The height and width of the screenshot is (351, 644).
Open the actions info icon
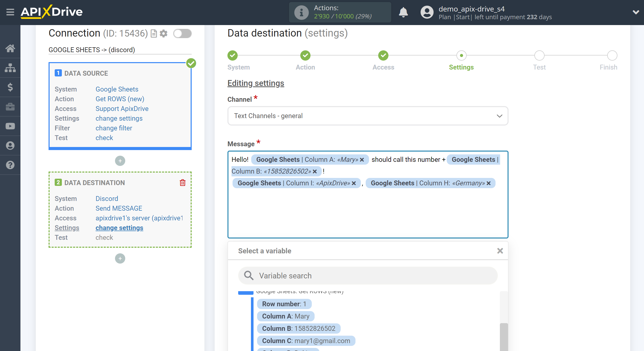pyautogui.click(x=301, y=12)
